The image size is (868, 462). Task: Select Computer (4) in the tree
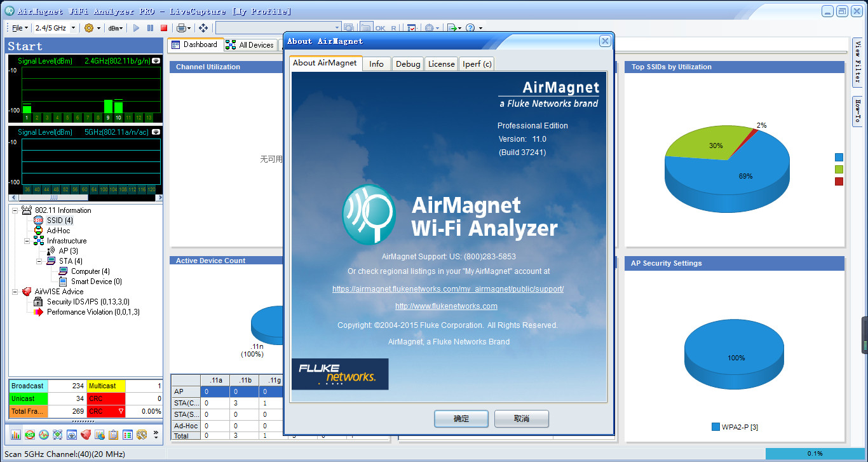click(90, 271)
